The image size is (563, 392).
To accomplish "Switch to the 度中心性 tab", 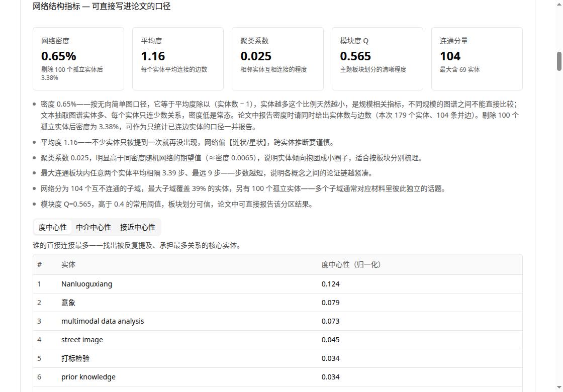I will [53, 227].
